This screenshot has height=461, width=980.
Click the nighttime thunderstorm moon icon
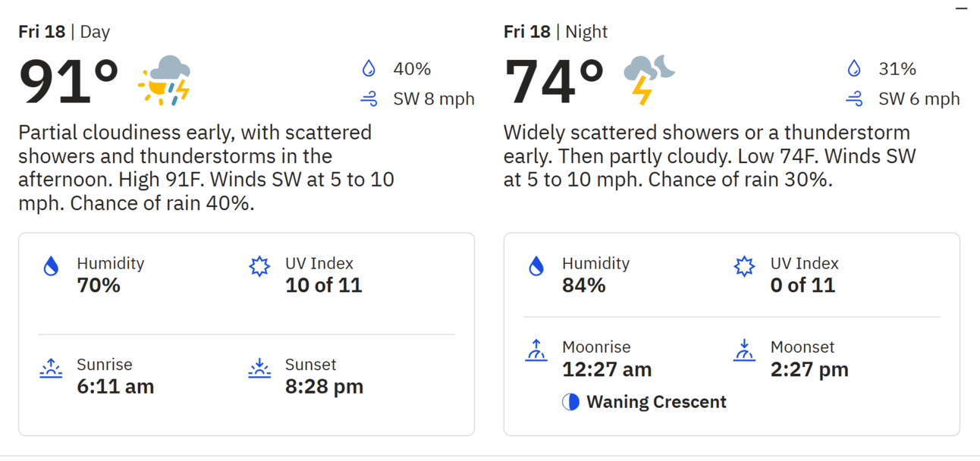649,80
